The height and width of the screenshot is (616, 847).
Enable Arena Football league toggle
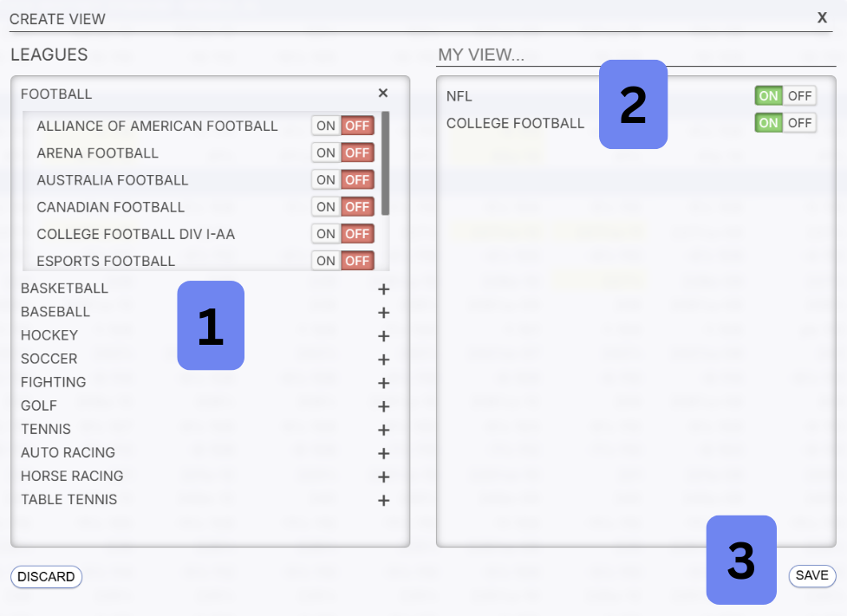(326, 153)
